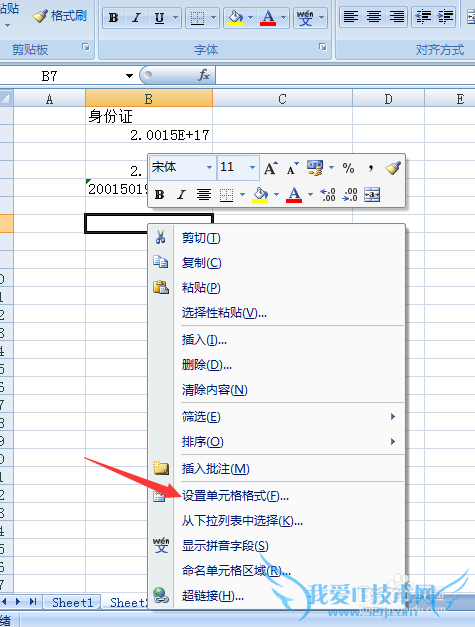Image resolution: width=475 pixels, height=627 pixels.
Task: Click the Format Painter brush in ribbon
Action: 59,16
